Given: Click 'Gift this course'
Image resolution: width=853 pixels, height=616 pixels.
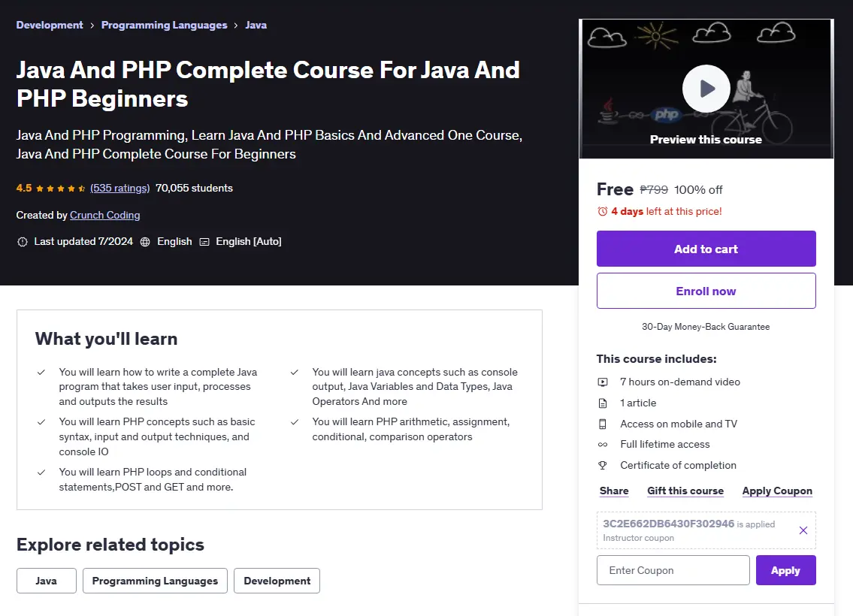Looking at the screenshot, I should pos(685,491).
